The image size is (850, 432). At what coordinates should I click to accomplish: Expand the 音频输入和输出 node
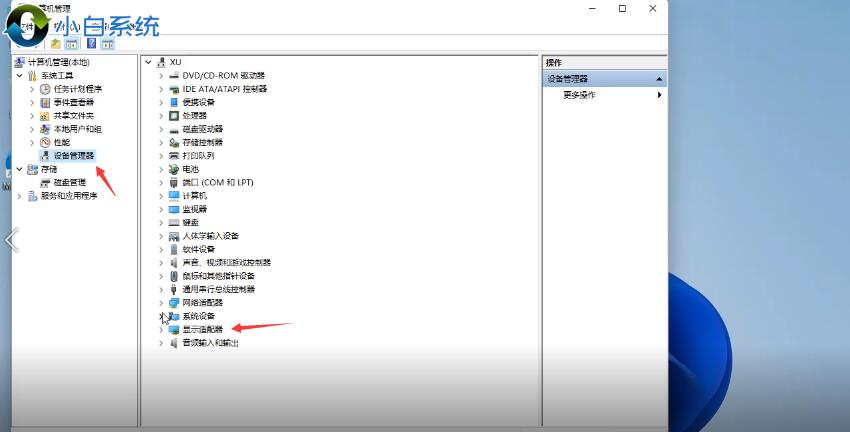pyautogui.click(x=161, y=343)
